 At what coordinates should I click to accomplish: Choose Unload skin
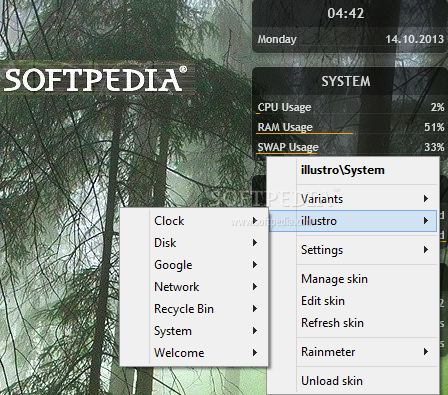click(x=353, y=381)
